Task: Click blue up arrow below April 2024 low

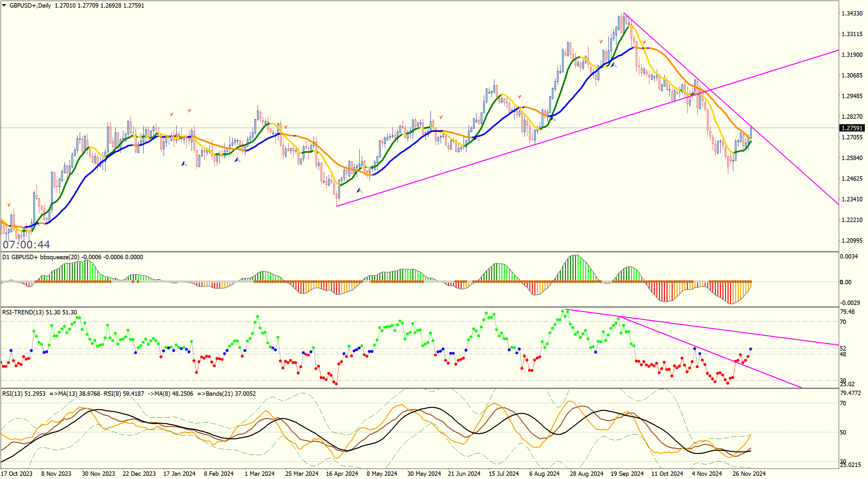Action: coord(359,191)
